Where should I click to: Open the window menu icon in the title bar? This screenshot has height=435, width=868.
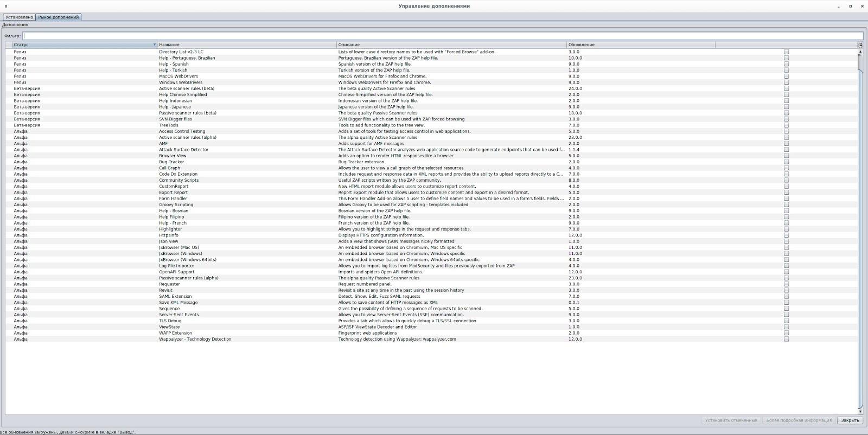coord(6,6)
